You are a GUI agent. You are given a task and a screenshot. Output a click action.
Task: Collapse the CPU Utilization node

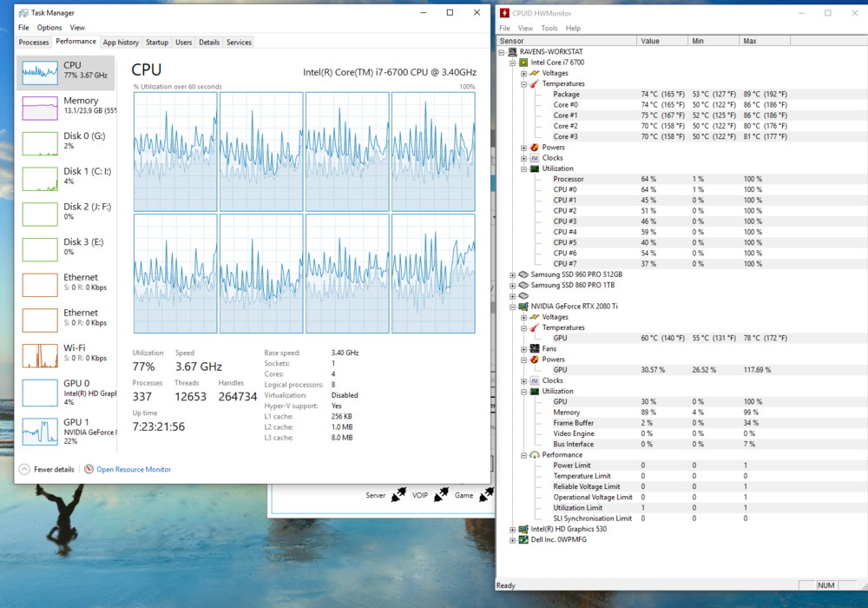point(523,169)
